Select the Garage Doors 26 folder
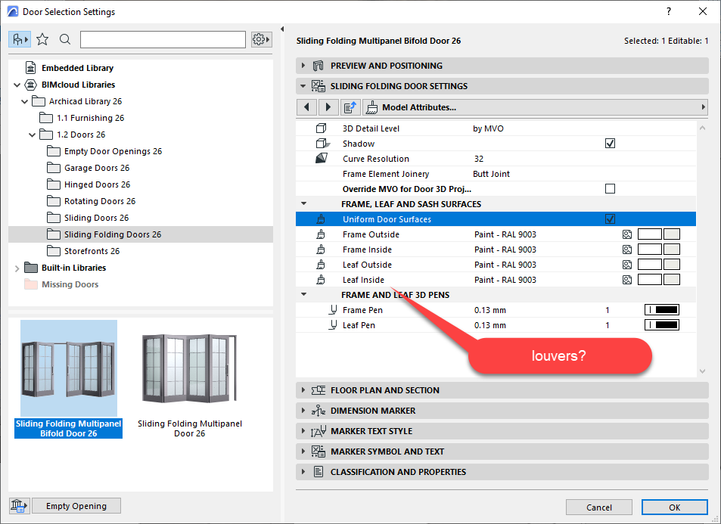This screenshot has height=524, width=721. [x=97, y=168]
